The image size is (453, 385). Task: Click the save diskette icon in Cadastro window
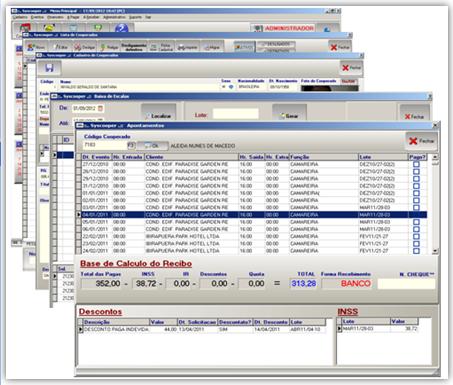(x=49, y=68)
